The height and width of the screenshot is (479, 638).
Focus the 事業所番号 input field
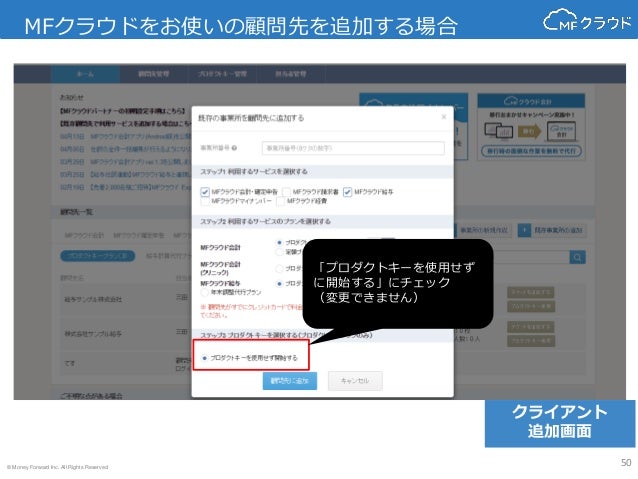click(353, 148)
